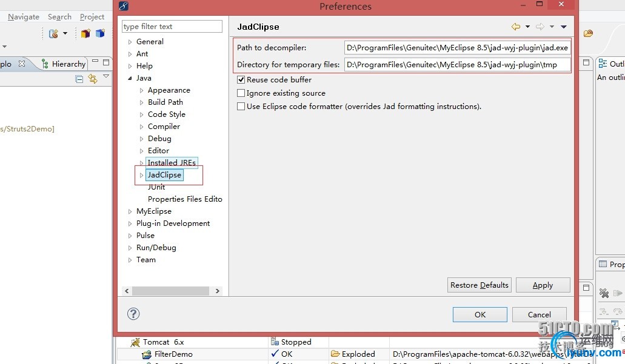Open the Preferences page view menu triangle
625x364 pixels.
(x=564, y=27)
